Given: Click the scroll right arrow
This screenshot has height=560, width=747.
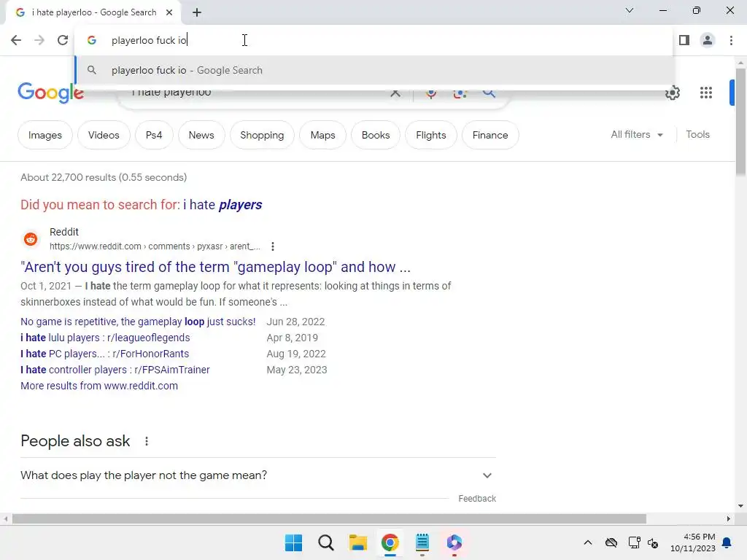Looking at the screenshot, I should point(728,518).
